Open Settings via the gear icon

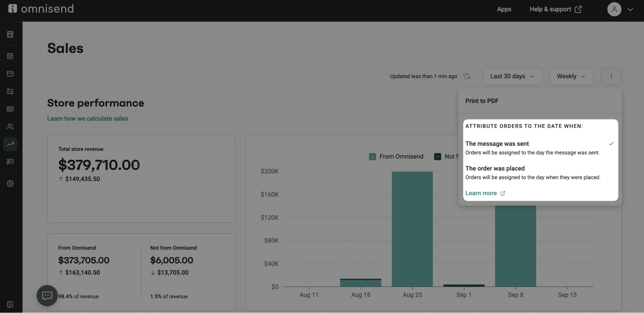(10, 183)
